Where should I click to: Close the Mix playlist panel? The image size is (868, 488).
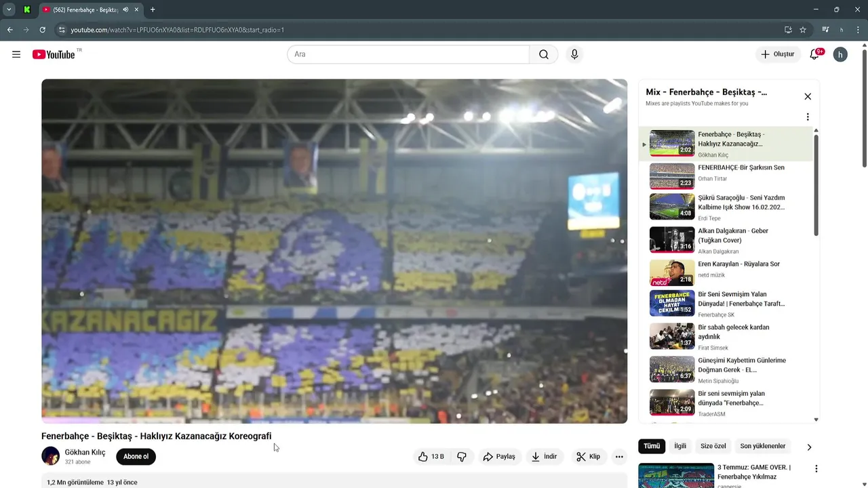[x=808, y=97]
